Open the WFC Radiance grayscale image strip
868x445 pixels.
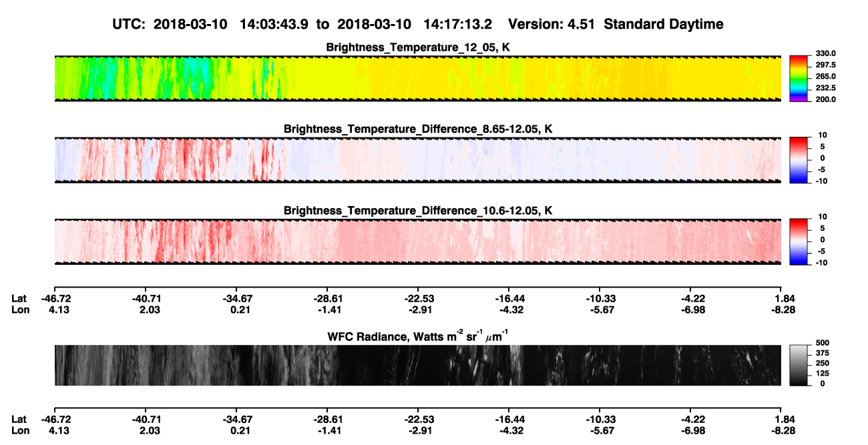[x=418, y=365]
